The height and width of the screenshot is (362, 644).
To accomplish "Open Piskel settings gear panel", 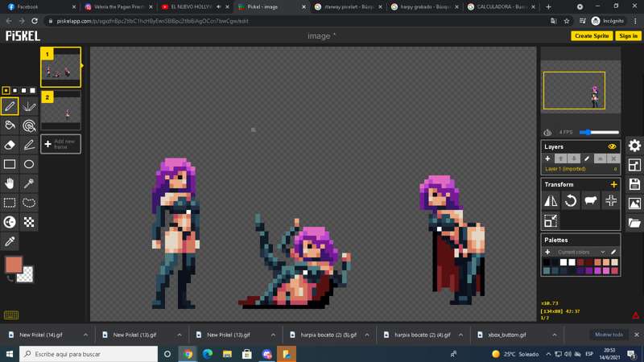I will click(x=634, y=146).
